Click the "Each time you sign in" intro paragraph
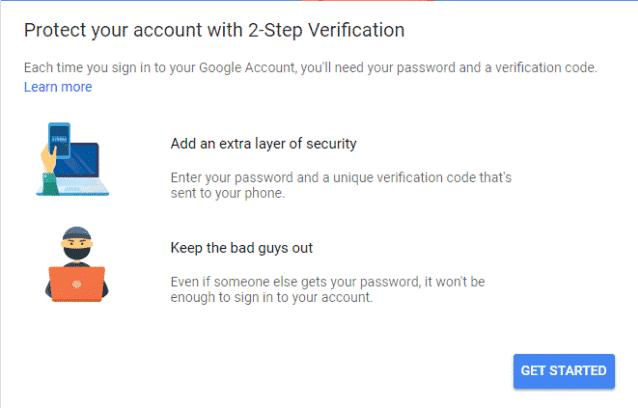This screenshot has width=638, height=408. pos(310,67)
